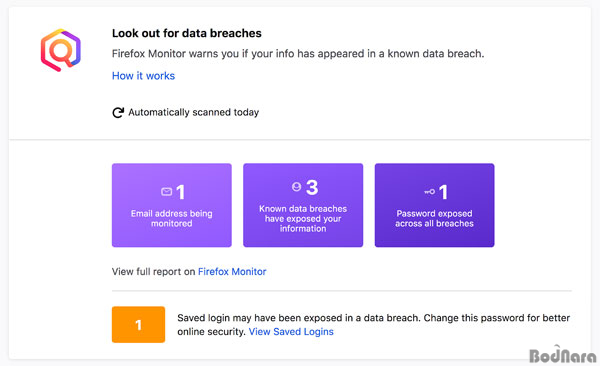Click the refresh scan arrow icon
This screenshot has height=366, width=600.
coord(118,113)
